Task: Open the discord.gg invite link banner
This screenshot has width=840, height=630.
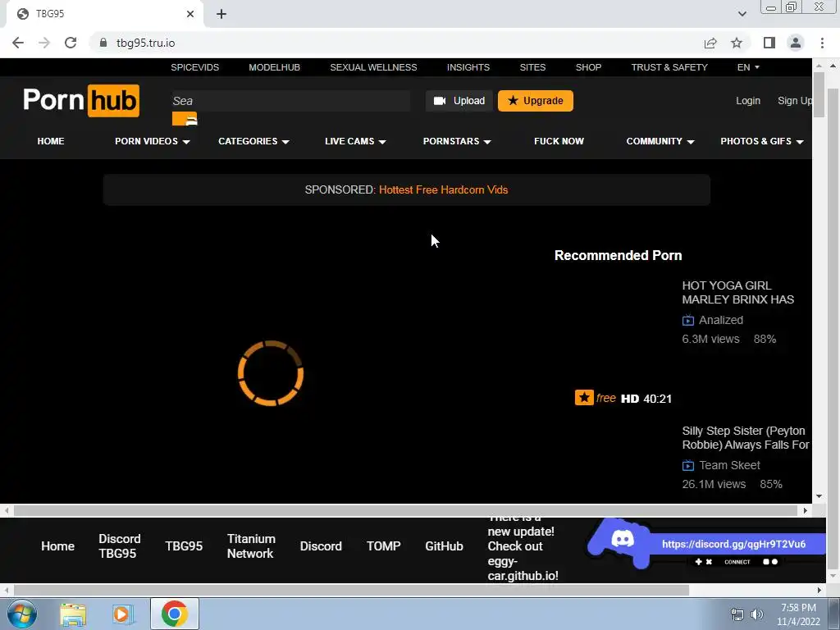Action: tap(733, 545)
